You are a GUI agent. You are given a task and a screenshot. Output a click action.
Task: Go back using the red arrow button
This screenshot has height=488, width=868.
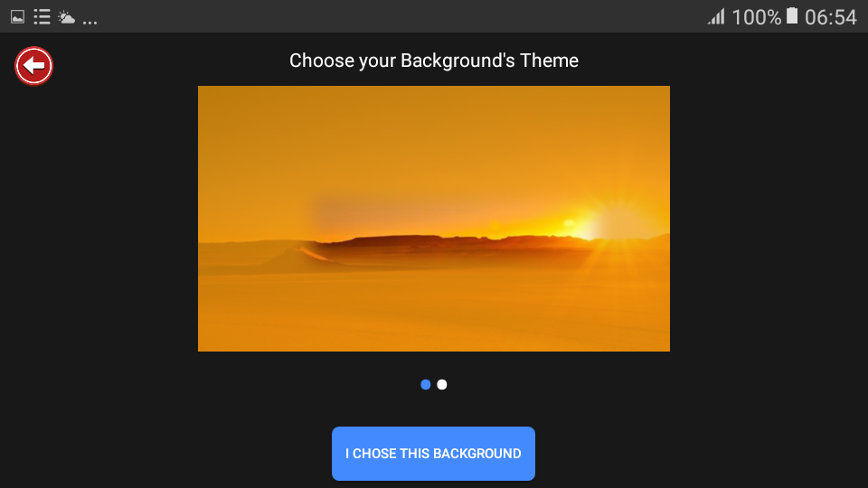click(33, 66)
